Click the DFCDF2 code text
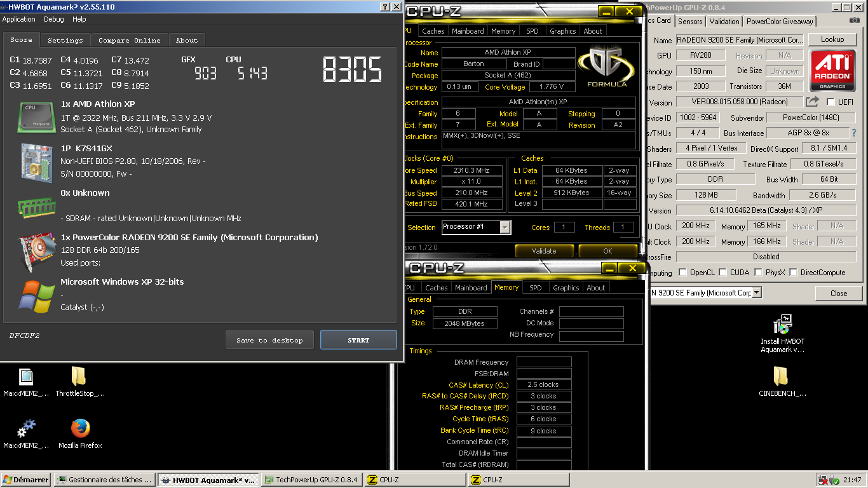 24,335
